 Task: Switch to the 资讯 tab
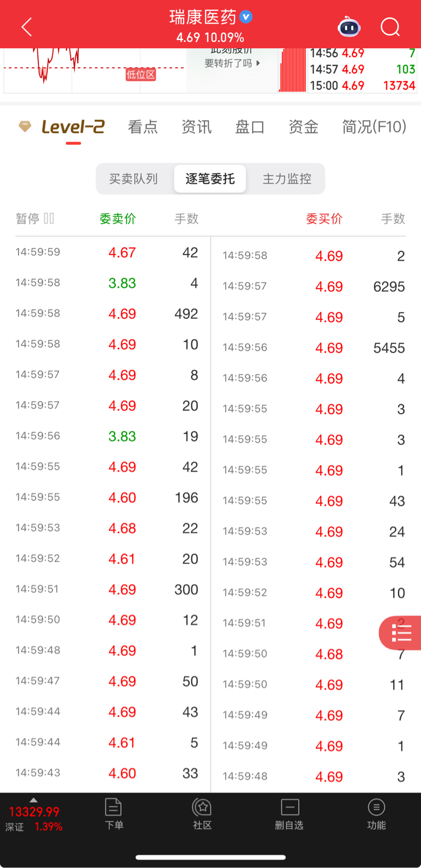click(196, 127)
